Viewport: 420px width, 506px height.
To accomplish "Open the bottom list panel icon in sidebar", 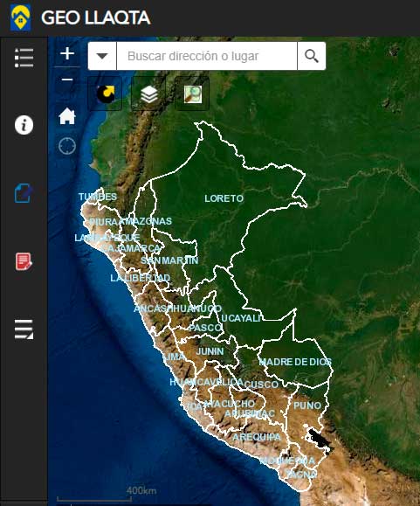I will (24, 329).
